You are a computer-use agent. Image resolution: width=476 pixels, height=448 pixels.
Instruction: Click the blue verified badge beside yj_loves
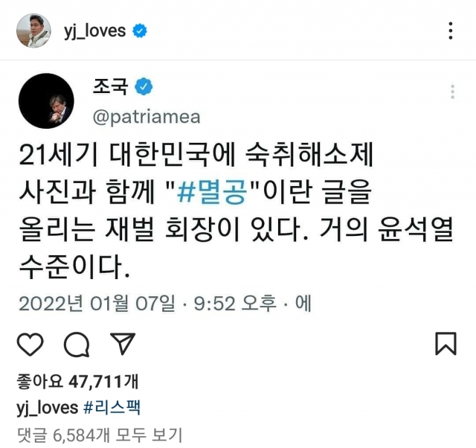(x=140, y=31)
